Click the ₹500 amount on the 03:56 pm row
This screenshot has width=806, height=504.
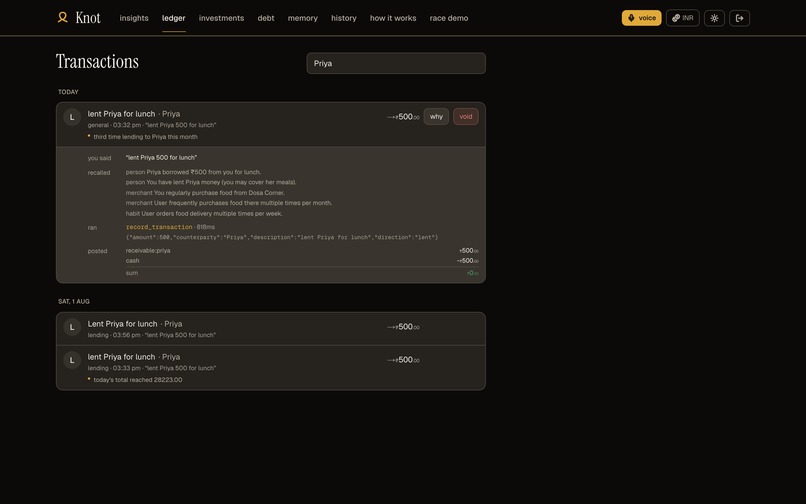click(404, 327)
